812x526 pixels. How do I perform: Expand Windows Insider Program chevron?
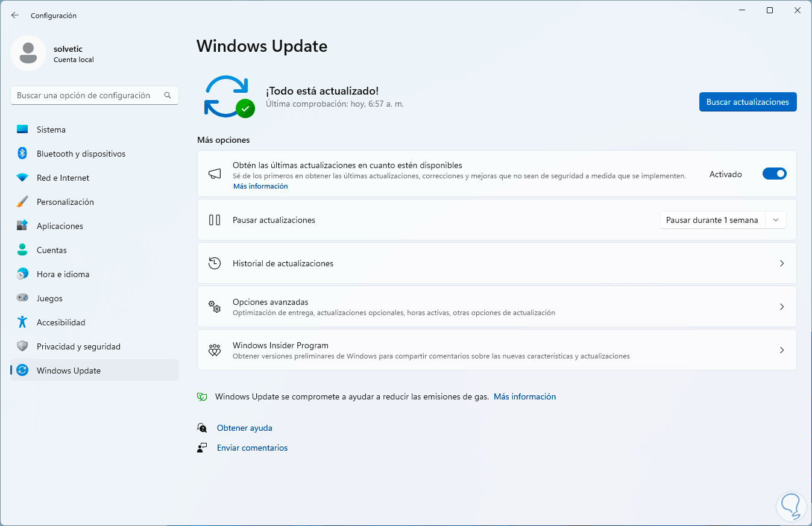[782, 350]
